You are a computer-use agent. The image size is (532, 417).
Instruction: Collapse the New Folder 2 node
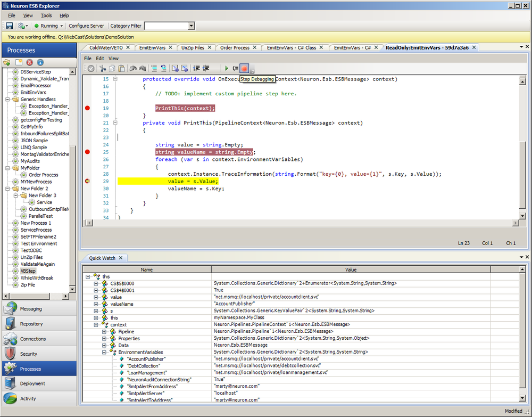[7, 189]
